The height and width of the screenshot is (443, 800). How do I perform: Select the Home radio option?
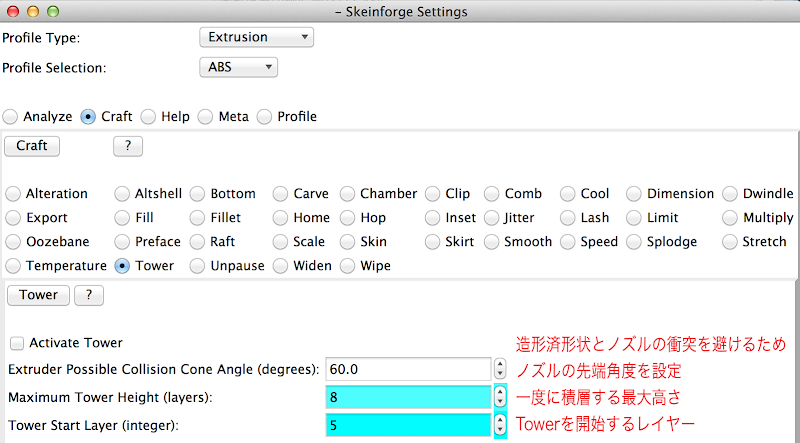pos(280,218)
